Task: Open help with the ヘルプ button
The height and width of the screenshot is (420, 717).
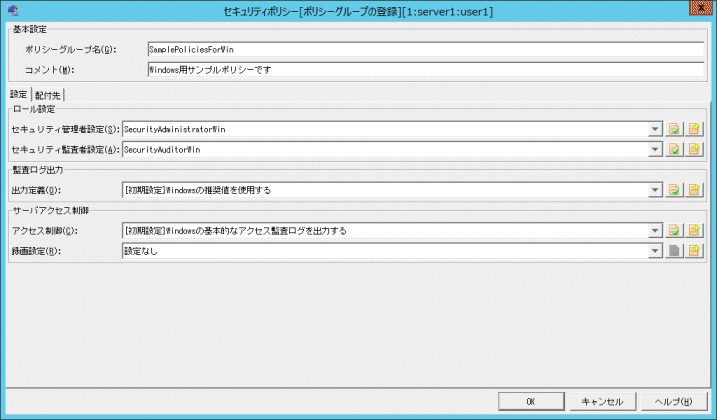Action: click(x=674, y=401)
